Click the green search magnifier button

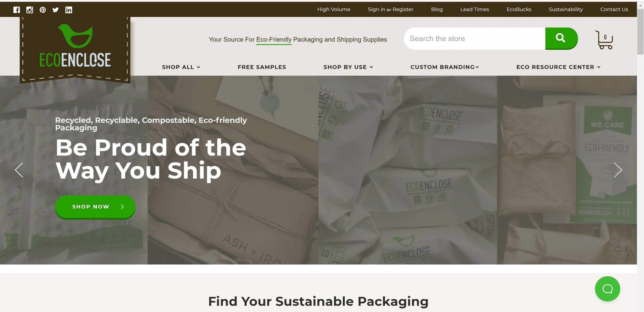(x=561, y=39)
